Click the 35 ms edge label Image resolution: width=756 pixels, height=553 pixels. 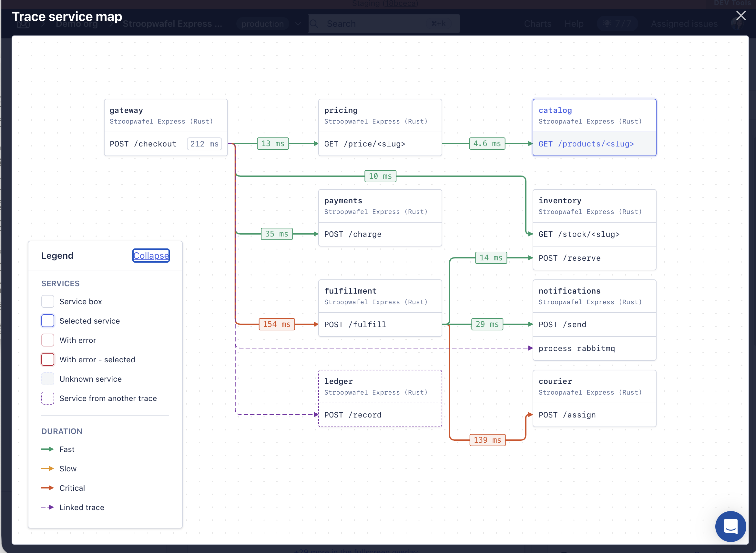point(277,234)
